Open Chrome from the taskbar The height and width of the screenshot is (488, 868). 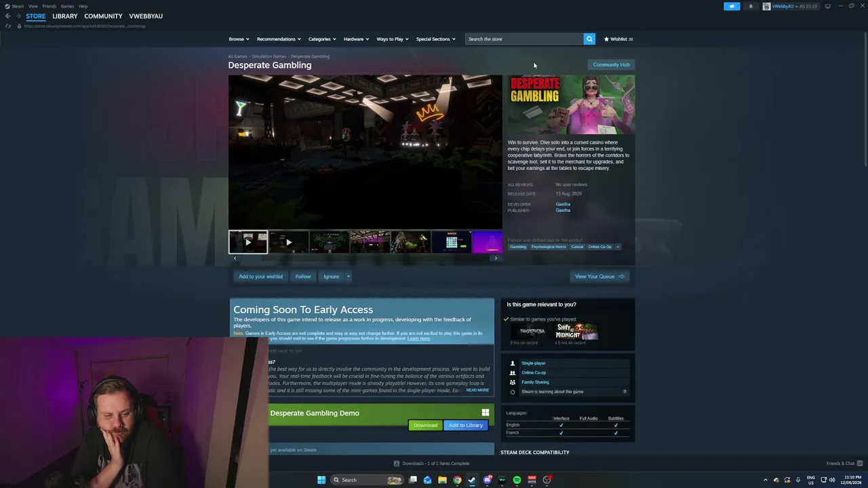coord(457,480)
